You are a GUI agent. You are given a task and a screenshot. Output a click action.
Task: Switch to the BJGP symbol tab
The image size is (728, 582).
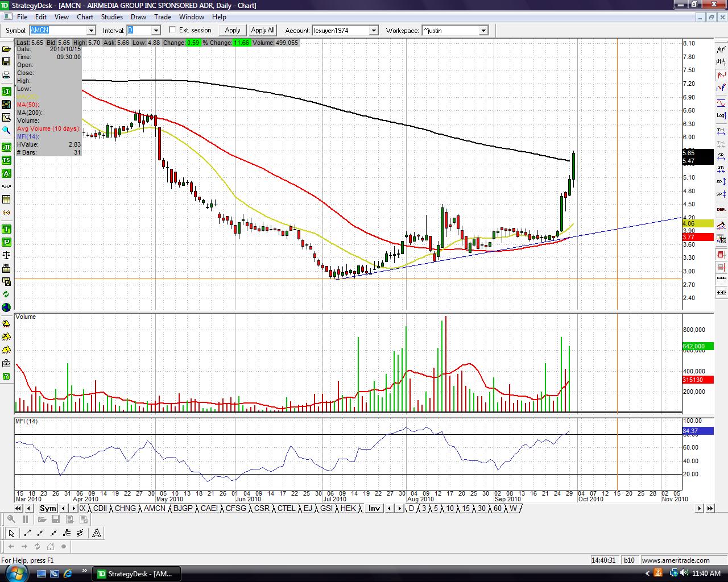pos(183,509)
